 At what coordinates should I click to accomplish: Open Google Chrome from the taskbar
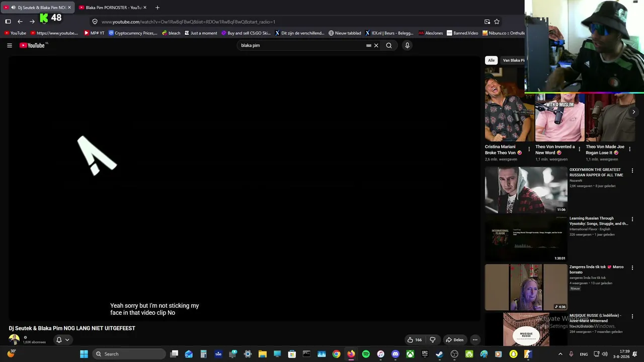(336, 354)
